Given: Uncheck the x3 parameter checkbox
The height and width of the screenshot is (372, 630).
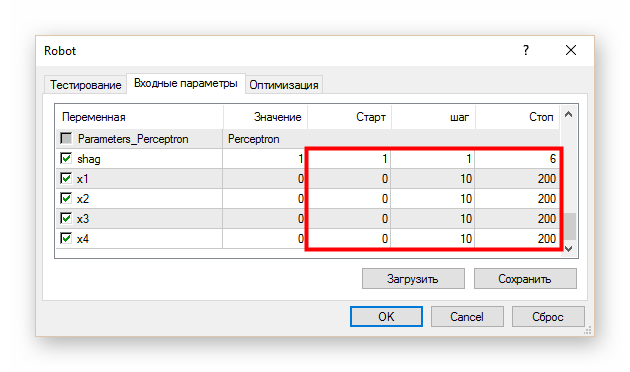Looking at the screenshot, I should (x=66, y=219).
